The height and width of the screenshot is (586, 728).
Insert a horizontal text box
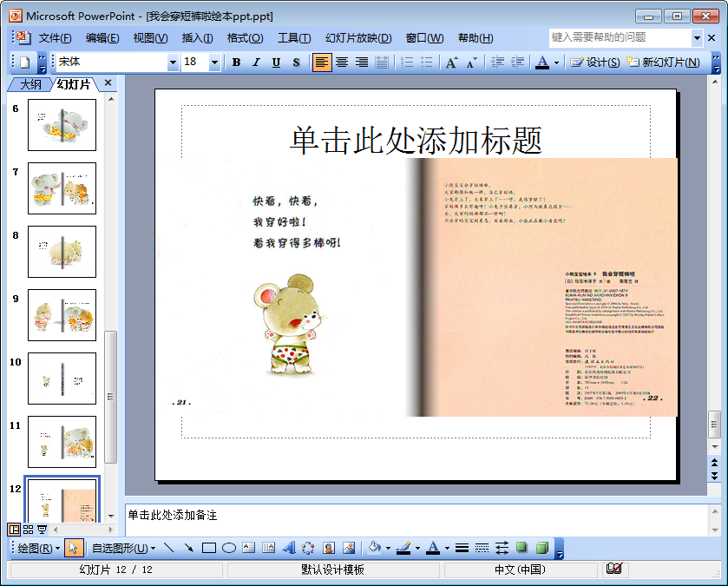point(249,548)
